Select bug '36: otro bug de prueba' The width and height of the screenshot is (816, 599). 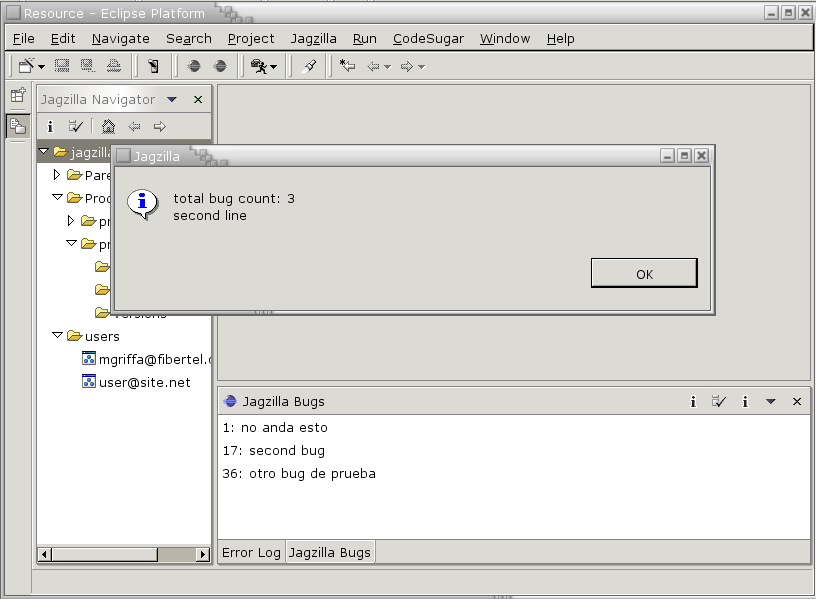click(299, 474)
